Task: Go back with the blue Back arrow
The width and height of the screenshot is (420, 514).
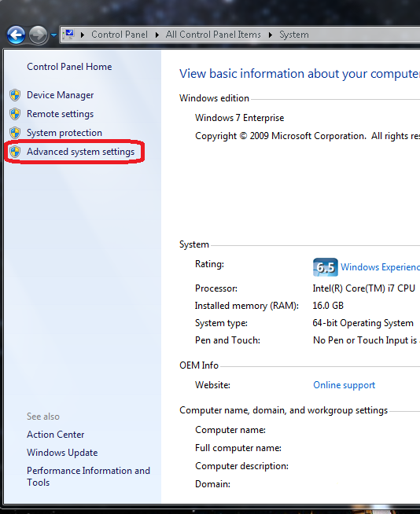Action: 16,35
